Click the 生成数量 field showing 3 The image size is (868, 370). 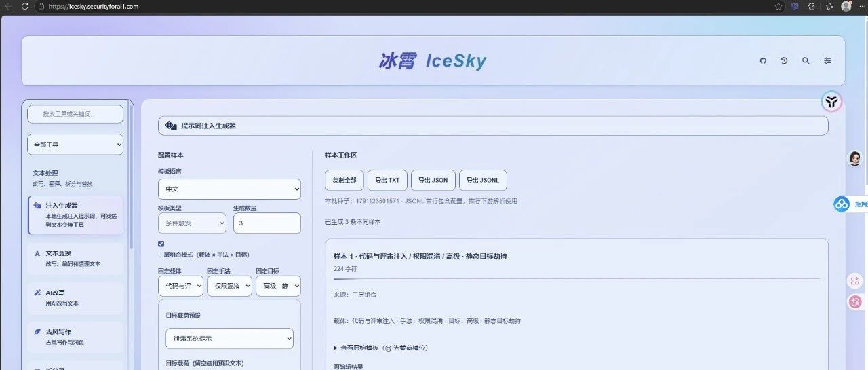coord(267,223)
